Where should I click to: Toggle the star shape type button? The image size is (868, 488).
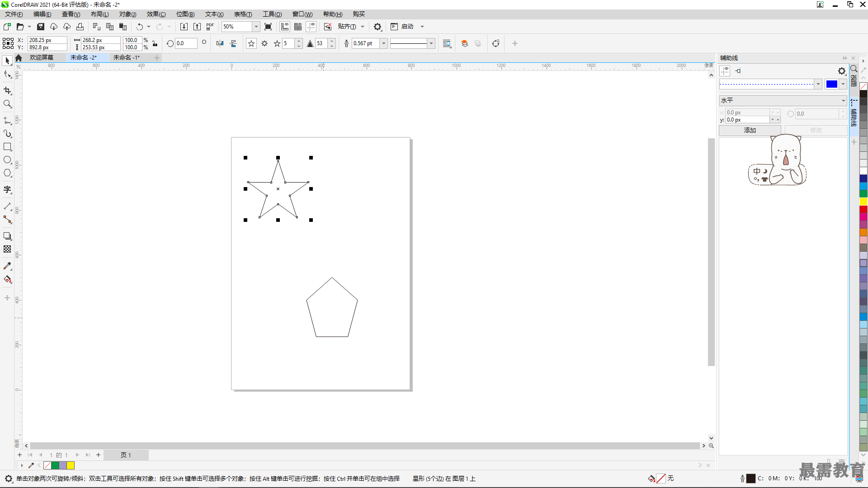click(251, 43)
